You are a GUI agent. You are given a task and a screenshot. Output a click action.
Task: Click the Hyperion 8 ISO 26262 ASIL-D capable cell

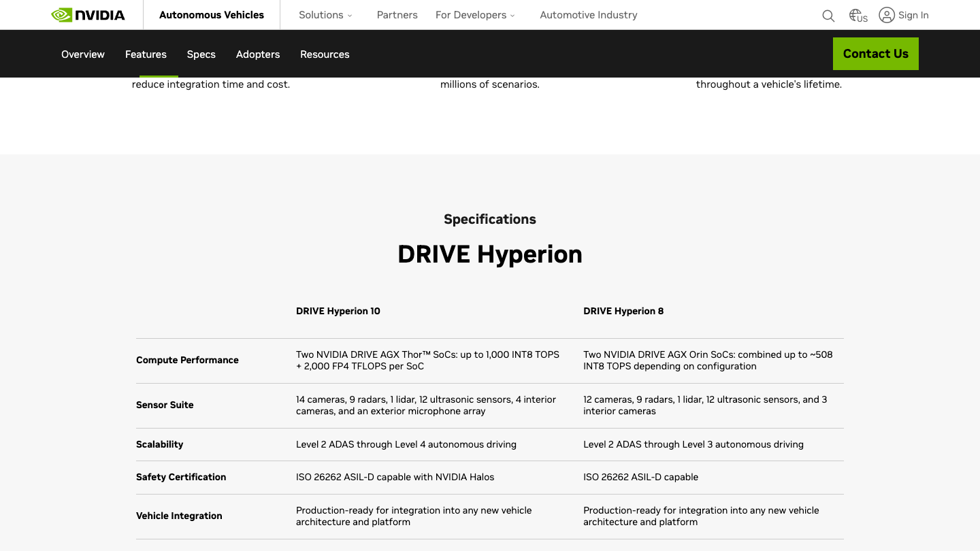(x=640, y=477)
